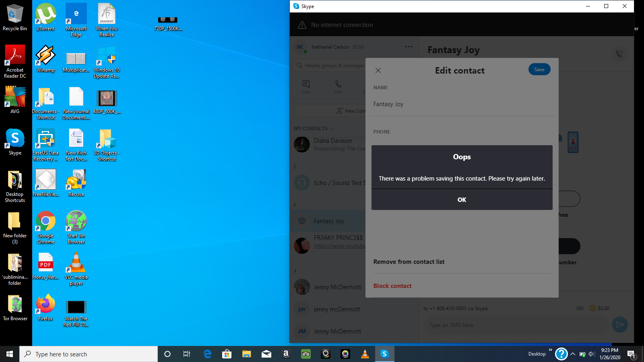Select the FreeFileViewer desktop icon
The height and width of the screenshot is (362, 644).
[45, 183]
